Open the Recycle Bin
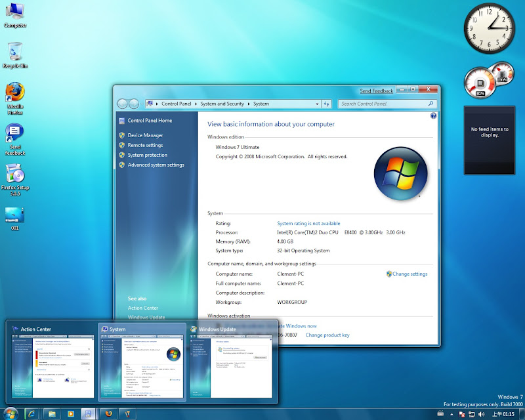 [15, 52]
